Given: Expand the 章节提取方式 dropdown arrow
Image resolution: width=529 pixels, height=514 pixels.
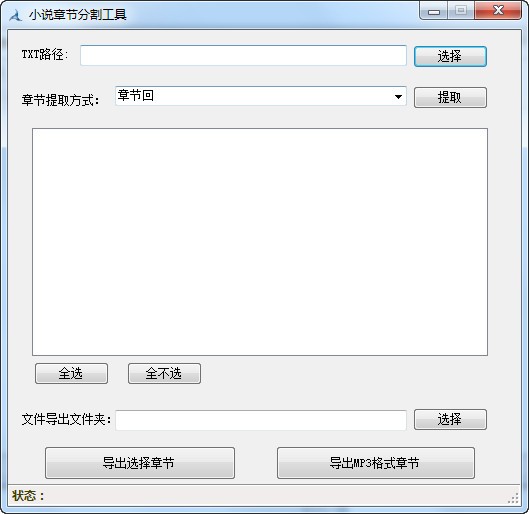Looking at the screenshot, I should [x=398, y=97].
